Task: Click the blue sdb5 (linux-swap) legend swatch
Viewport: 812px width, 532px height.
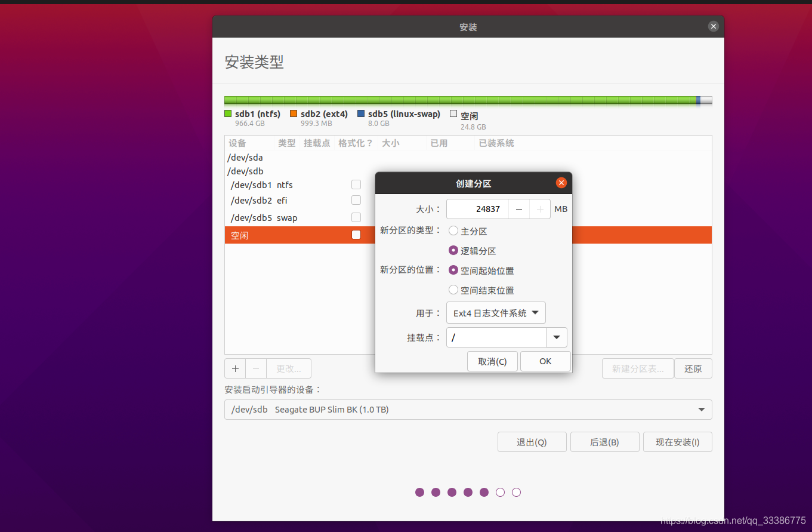Action: coord(361,113)
